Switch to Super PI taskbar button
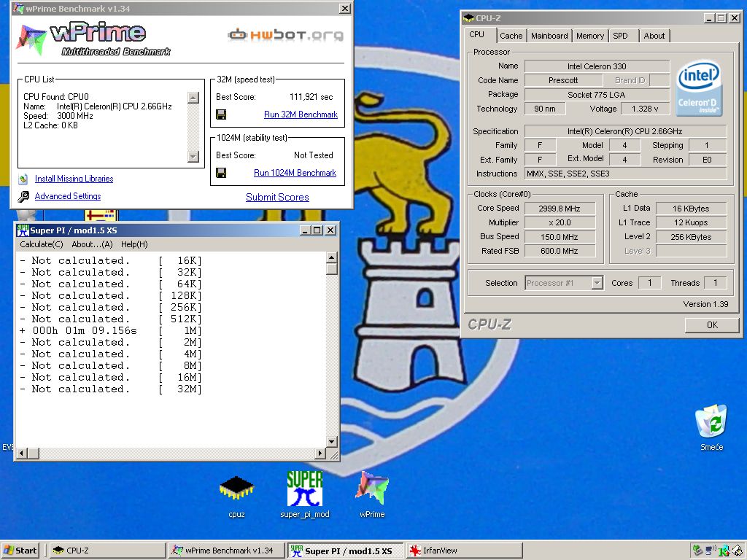Viewport: 747px width, 560px height. click(x=345, y=551)
